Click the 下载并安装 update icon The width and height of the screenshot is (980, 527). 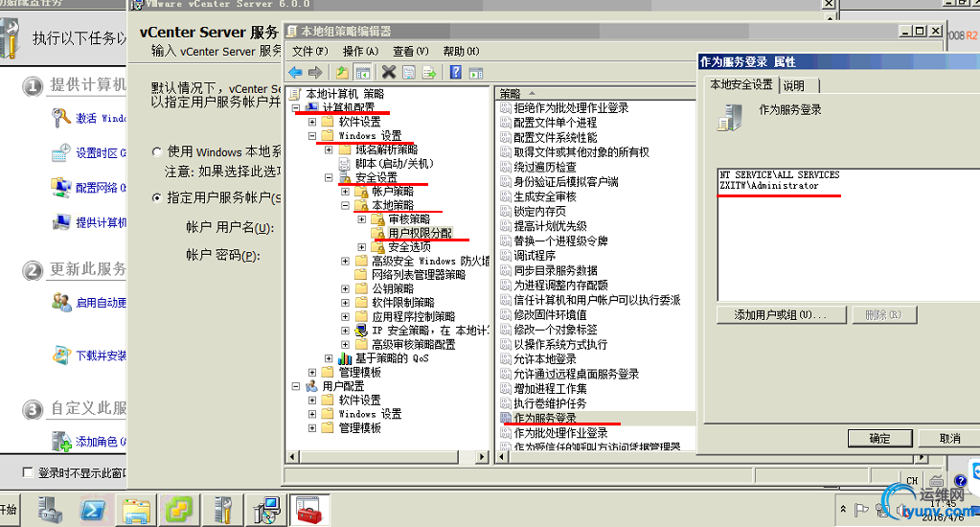click(60, 355)
